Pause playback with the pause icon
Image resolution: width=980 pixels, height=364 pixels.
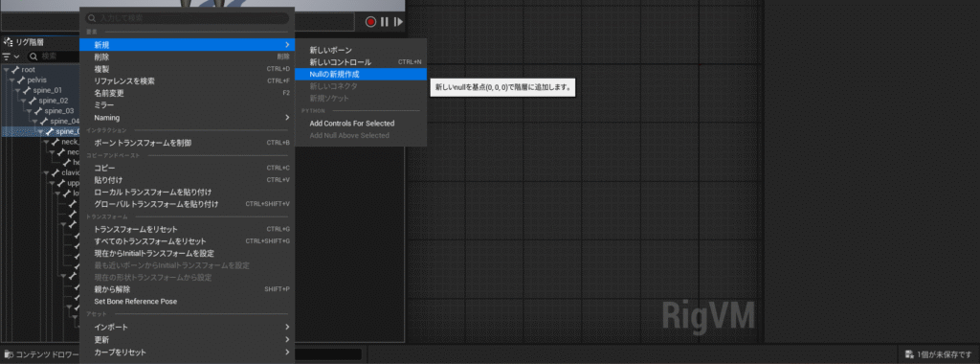click(385, 22)
